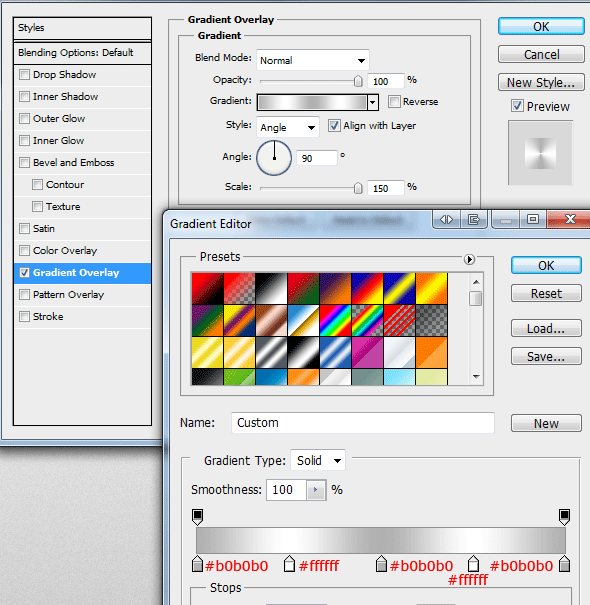
Task: Click the first #ffffff color stop
Action: click(289, 564)
